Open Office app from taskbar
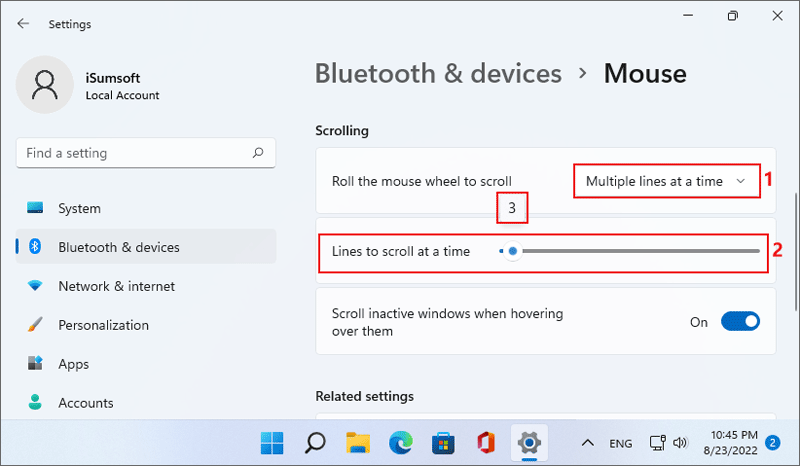Viewport: 800px width, 466px height. [486, 443]
